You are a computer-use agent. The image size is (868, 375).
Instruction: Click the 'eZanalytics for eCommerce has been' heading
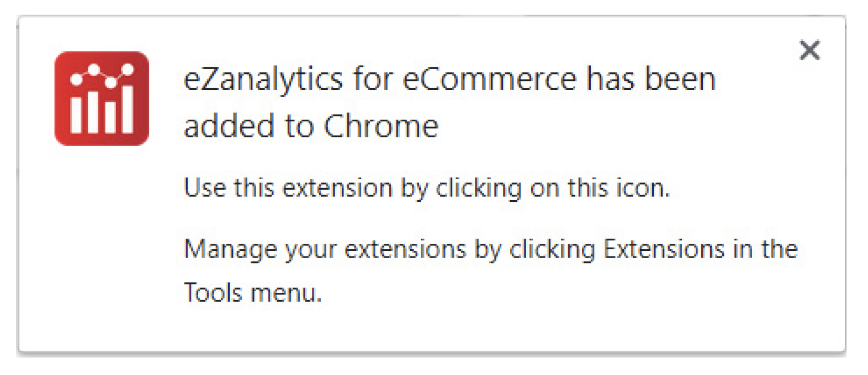pyautogui.click(x=449, y=79)
